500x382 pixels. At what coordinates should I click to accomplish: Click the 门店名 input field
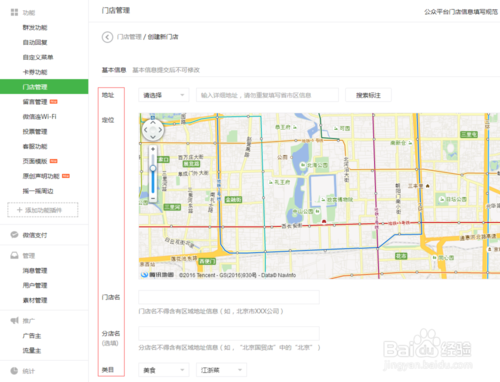229,297
